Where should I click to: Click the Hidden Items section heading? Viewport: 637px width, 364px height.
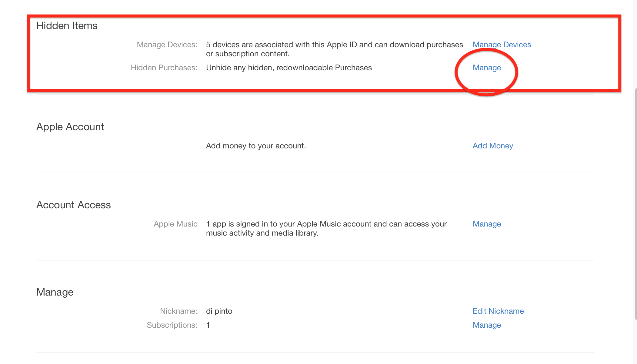tap(67, 26)
